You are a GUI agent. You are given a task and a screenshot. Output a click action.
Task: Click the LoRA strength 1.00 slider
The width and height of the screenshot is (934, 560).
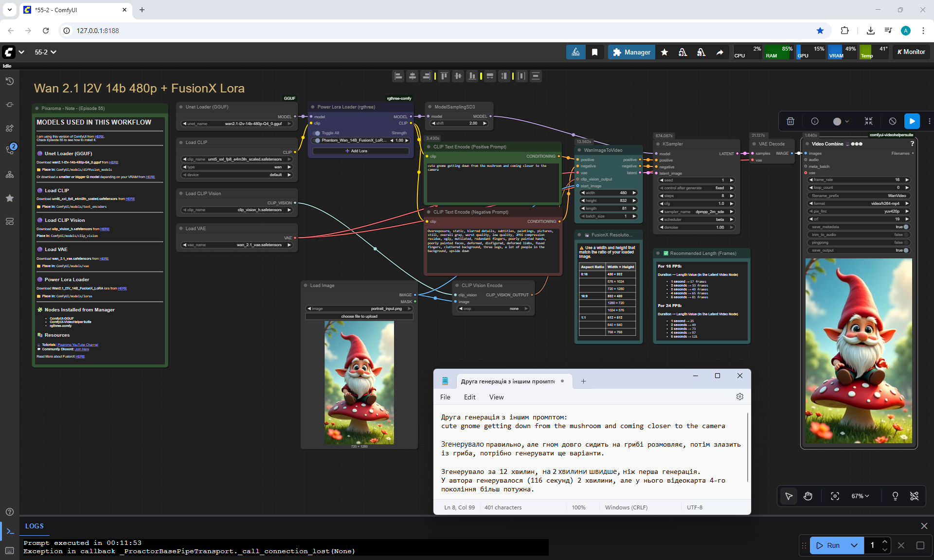coord(399,140)
